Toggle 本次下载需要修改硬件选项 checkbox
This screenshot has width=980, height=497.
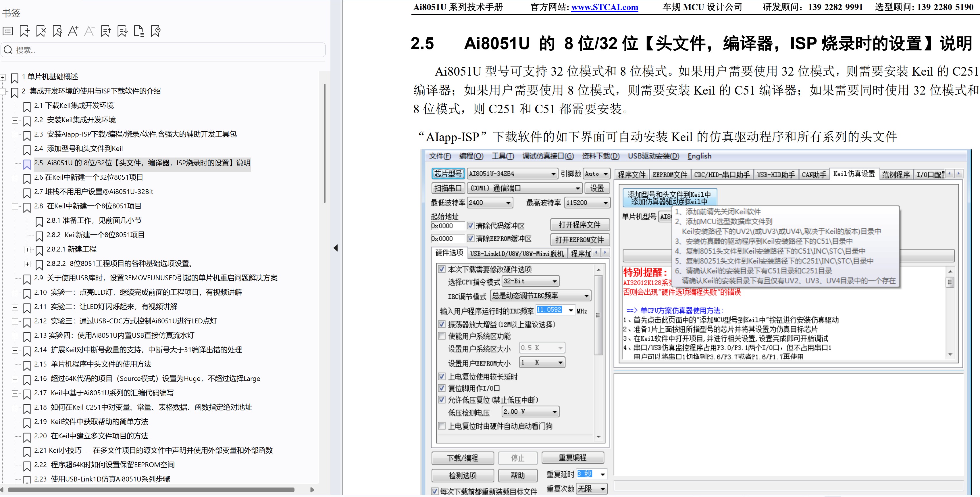point(442,269)
